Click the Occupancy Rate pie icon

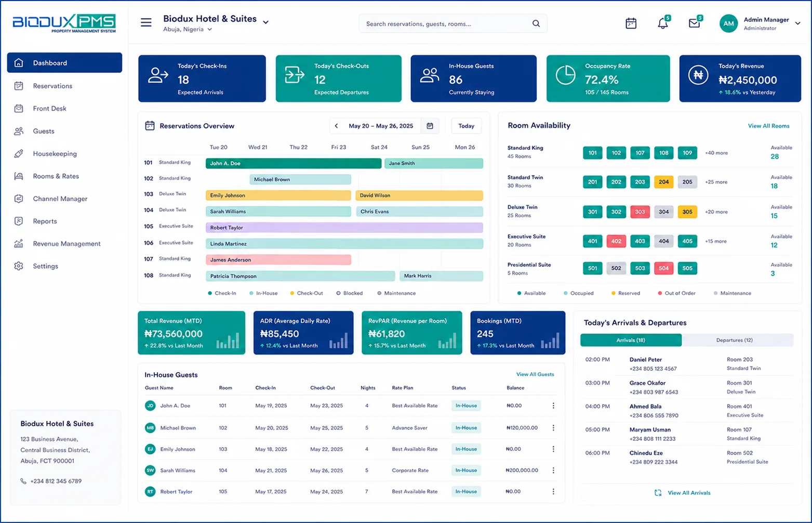[x=565, y=75]
